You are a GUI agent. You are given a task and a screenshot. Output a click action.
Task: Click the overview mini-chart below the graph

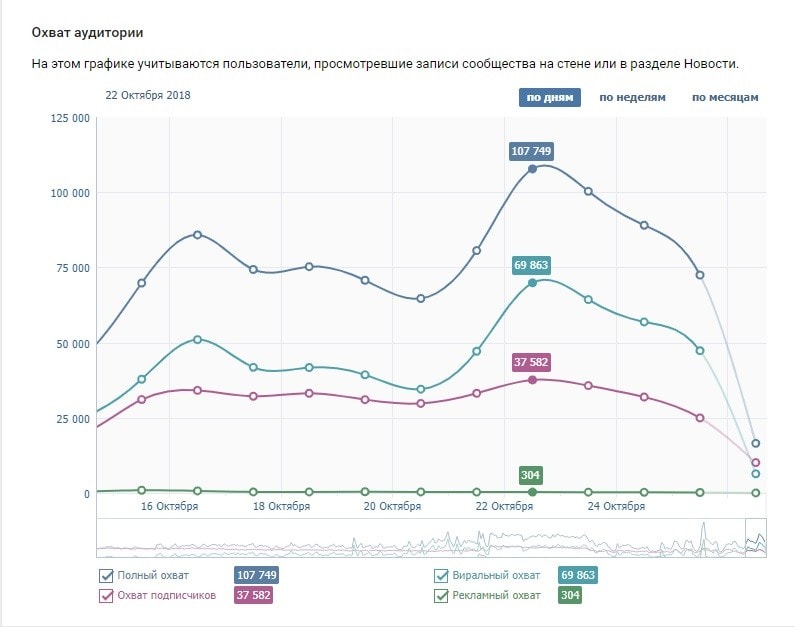click(x=420, y=538)
